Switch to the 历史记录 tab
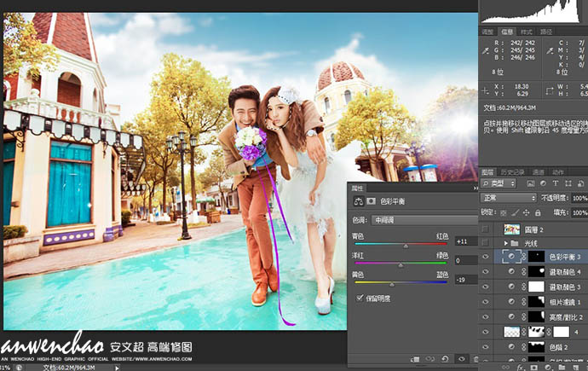Screen dimensions: 588x371 pos(515,171)
